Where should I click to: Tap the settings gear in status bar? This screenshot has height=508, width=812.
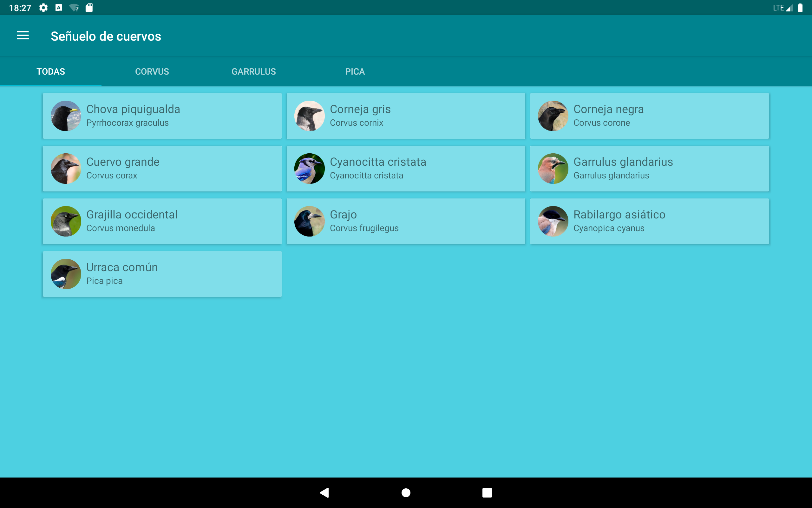(43, 8)
